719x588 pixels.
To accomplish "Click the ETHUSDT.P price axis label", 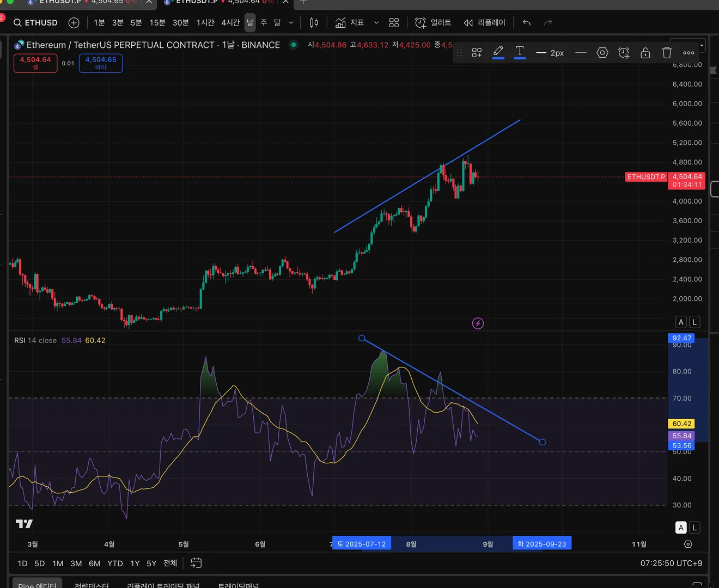I will click(646, 177).
